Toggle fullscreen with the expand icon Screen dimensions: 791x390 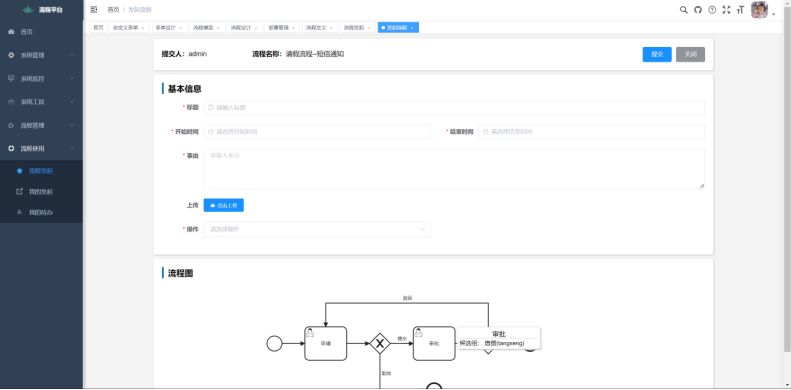pos(726,10)
